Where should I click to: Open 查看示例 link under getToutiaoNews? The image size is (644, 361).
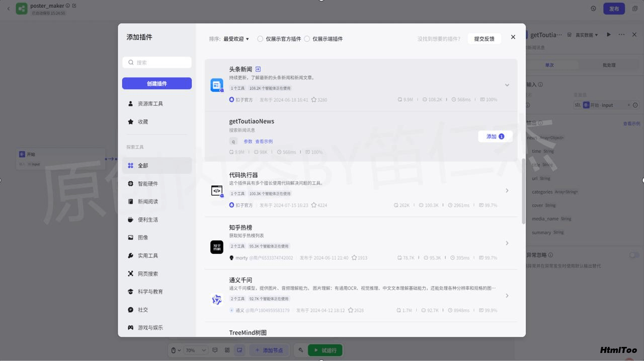[264, 141]
